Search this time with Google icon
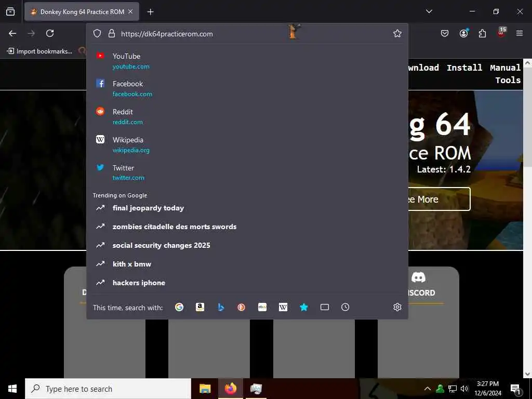The width and height of the screenshot is (532, 399). 179,307
